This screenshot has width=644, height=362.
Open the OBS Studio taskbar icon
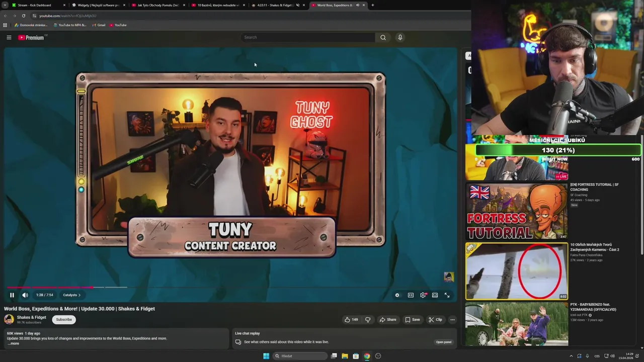pos(378,356)
